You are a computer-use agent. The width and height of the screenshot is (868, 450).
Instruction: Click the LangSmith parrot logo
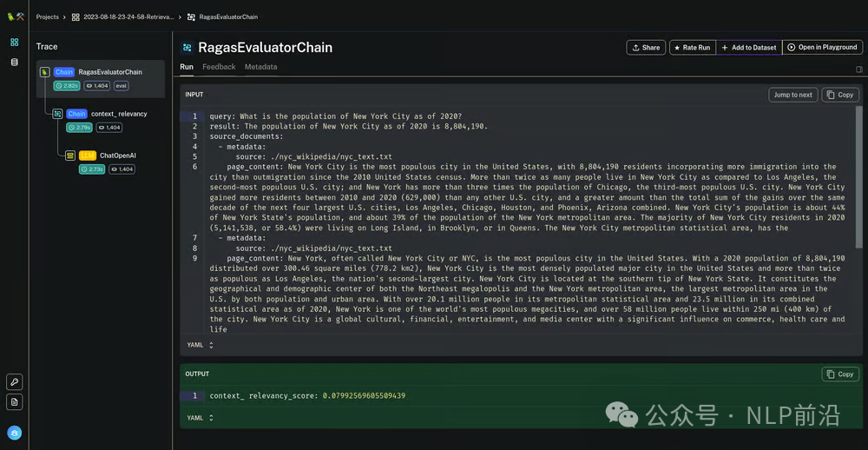(14, 17)
